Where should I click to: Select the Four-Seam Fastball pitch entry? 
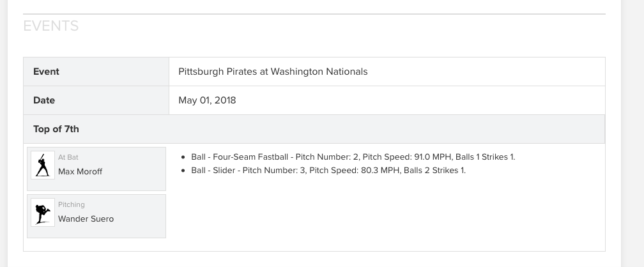353,157
